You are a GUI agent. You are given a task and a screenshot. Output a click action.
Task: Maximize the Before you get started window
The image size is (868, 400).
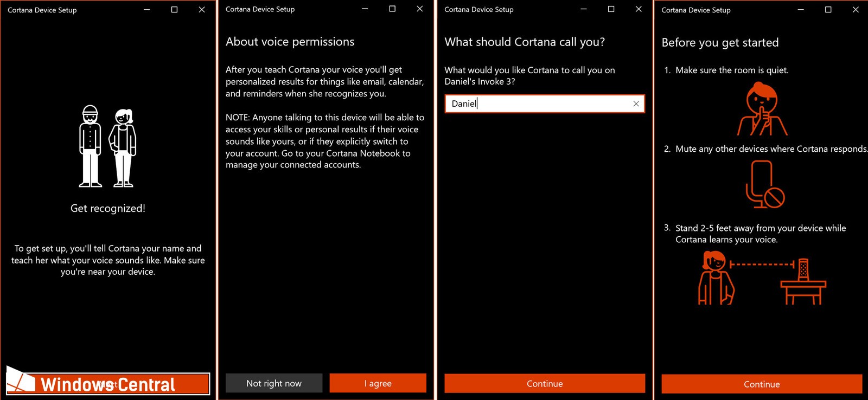pos(828,10)
